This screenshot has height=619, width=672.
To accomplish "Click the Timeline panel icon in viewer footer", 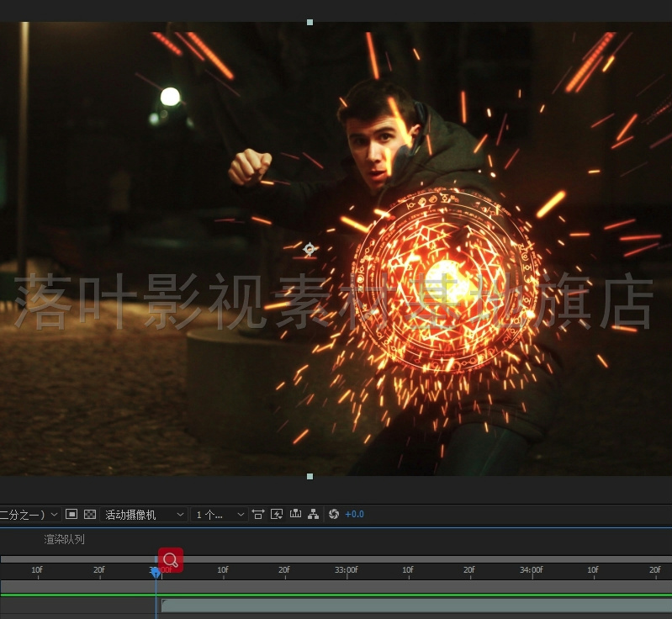I will [295, 514].
